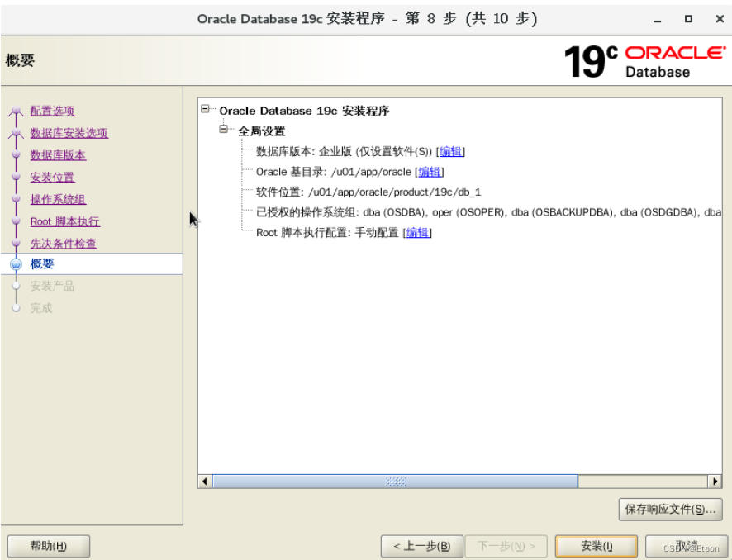Click horizontal scrollbar right arrow

(715, 482)
